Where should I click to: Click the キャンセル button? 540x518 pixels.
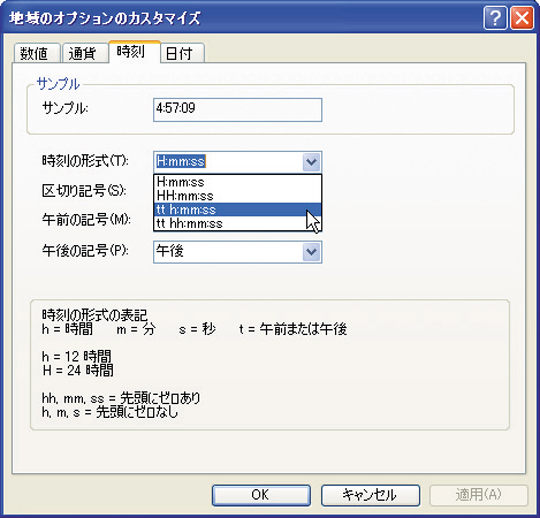point(370,495)
